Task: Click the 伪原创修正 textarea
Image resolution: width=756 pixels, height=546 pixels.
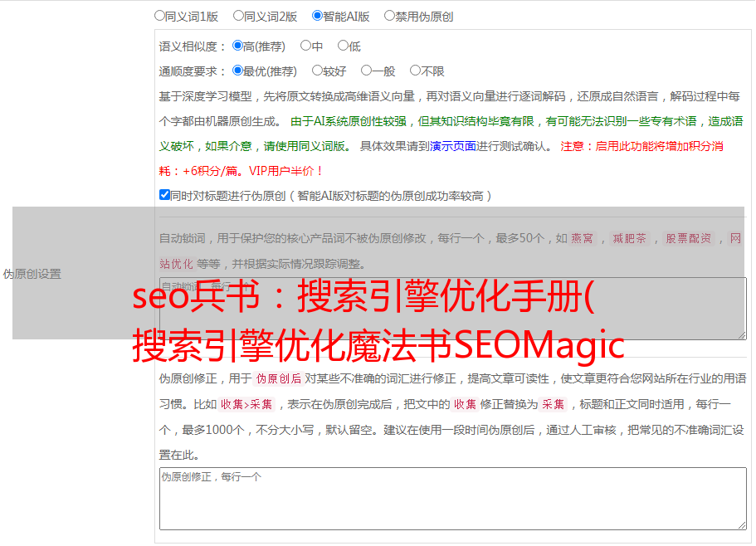Action: point(453,499)
